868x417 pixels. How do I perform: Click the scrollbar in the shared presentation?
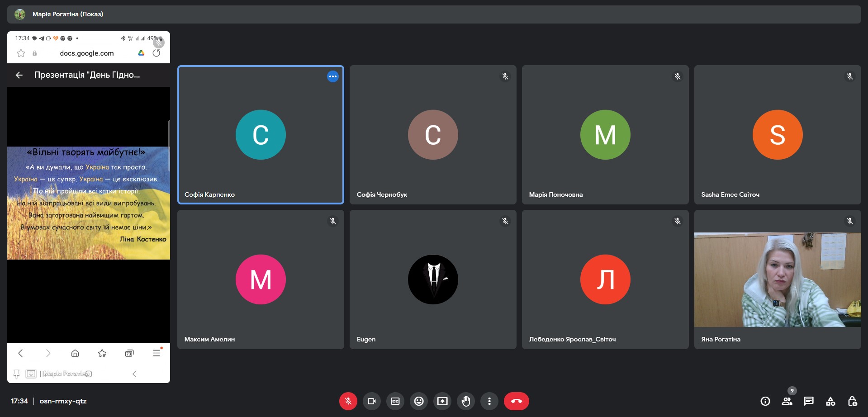point(169,145)
